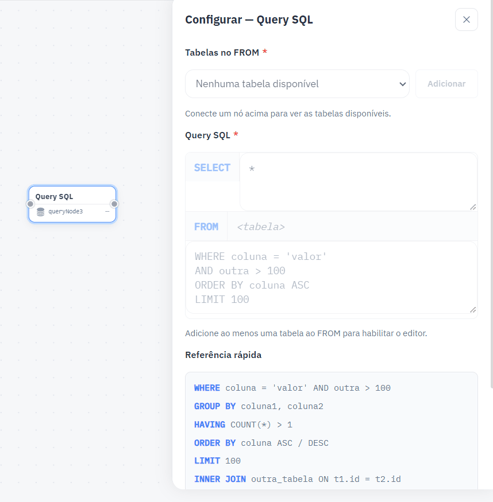The image size is (493, 502).
Task: Close the Configurar Query SQL panel
Action: point(466,20)
